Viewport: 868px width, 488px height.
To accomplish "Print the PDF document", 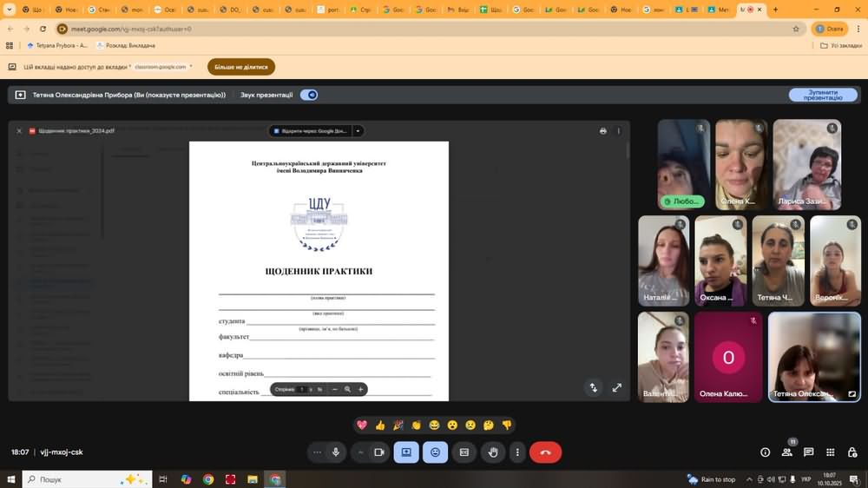I will 603,131.
